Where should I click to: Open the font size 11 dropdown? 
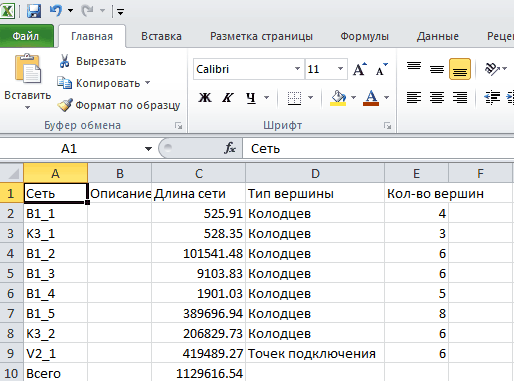[x=340, y=69]
